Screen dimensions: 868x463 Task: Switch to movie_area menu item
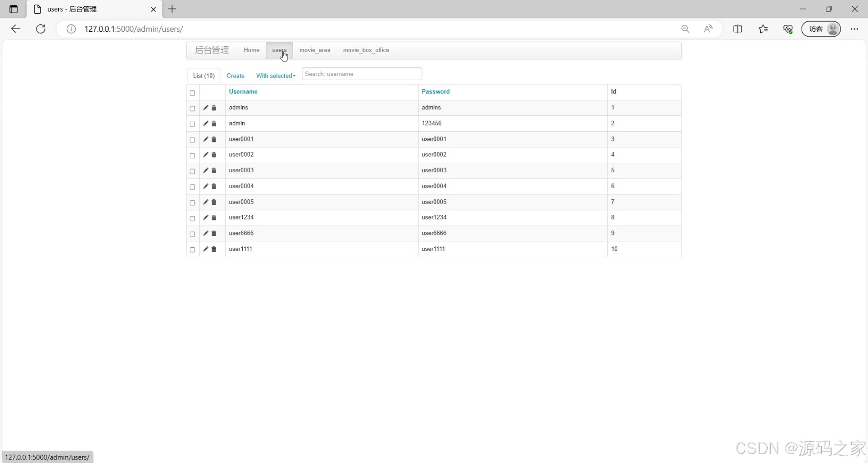click(x=315, y=50)
